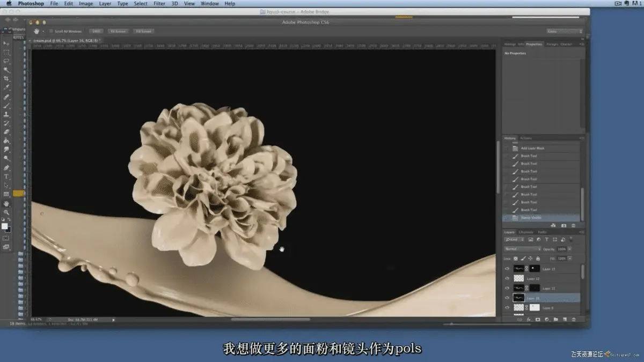The height and width of the screenshot is (362, 644).
Task: Change screen mode icon in toolbox
Action: click(x=6, y=247)
